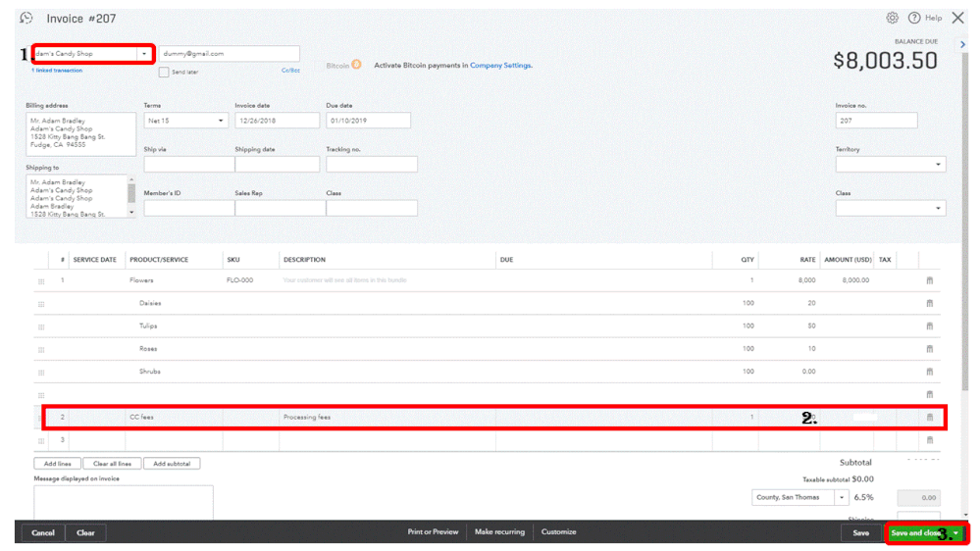Delete the Flowers line item
980x551 pixels.
(x=929, y=280)
